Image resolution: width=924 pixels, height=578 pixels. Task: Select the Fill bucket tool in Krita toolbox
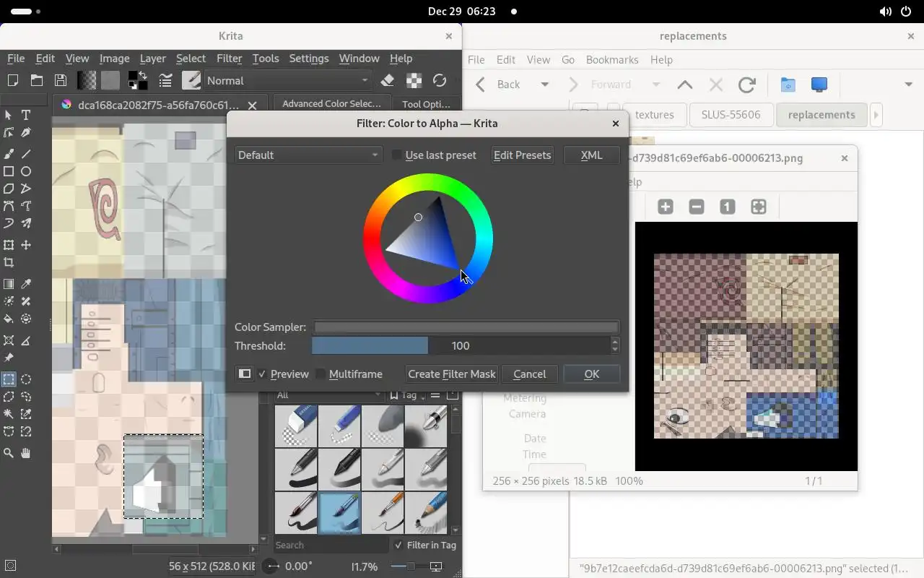[x=9, y=319]
